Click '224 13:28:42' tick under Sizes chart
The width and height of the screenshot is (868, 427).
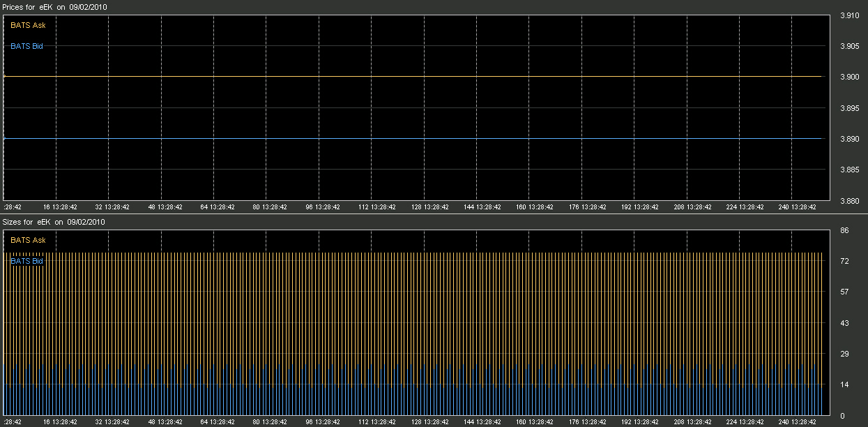tap(745, 422)
